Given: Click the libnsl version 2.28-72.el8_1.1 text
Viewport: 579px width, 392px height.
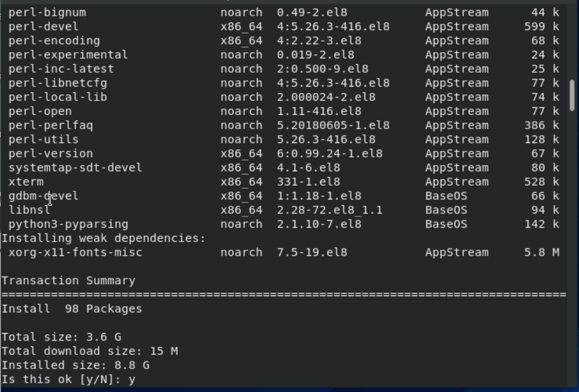Looking at the screenshot, I should [x=330, y=210].
